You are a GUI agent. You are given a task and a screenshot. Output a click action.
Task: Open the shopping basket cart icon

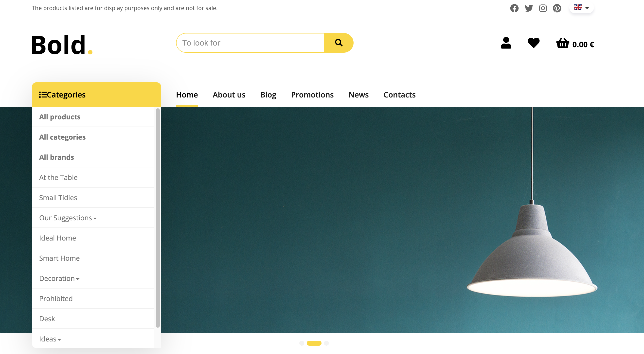pos(562,43)
